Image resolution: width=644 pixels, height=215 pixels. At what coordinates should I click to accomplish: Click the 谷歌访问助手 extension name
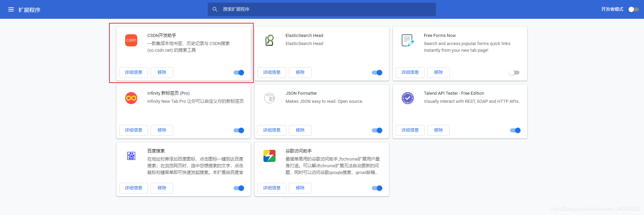point(299,151)
